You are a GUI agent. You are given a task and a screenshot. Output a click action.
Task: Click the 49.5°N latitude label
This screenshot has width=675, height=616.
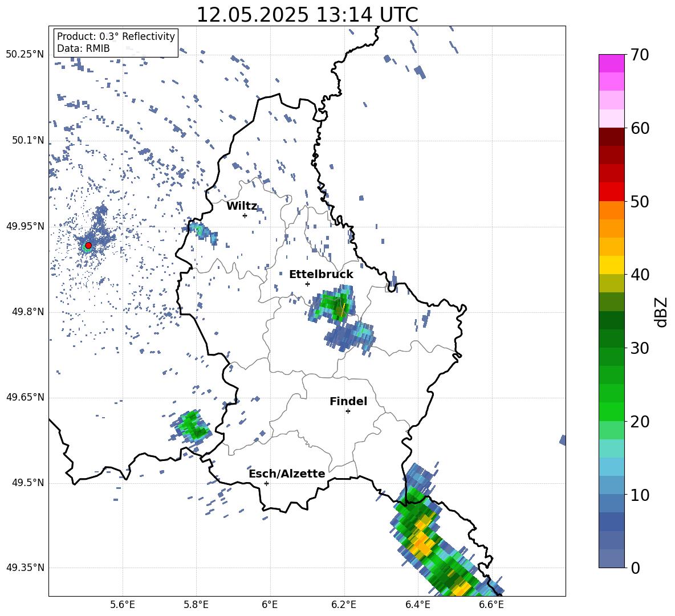(x=29, y=483)
